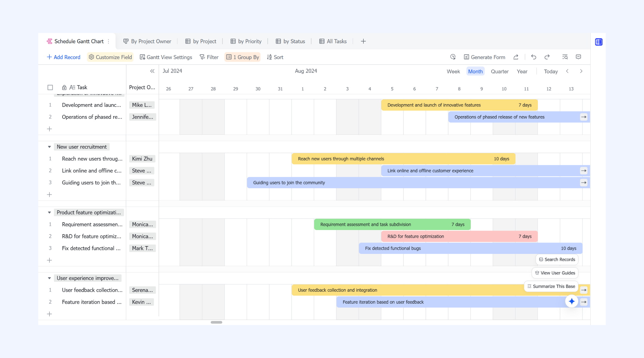Screen dimensions: 644x358
Task: Jump to end of Feature iteration bar
Action: pos(584,302)
